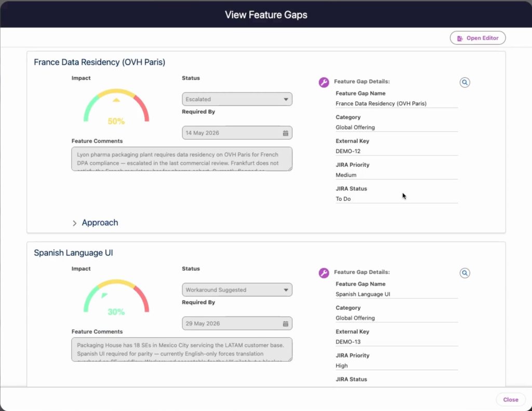Select the External Key value DEMO-13
The width and height of the screenshot is (532, 411).
(348, 342)
